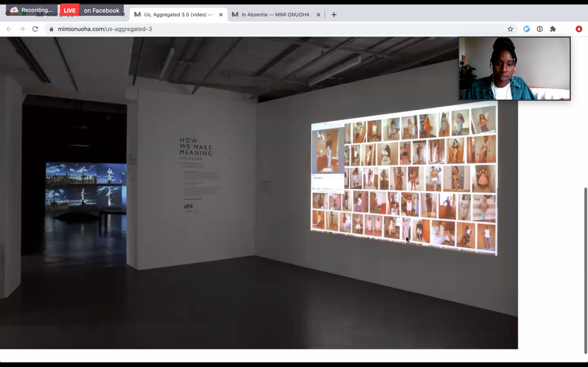588x367 pixels.
Task: Click the LIVE on Facebook badge
Action: (92, 11)
